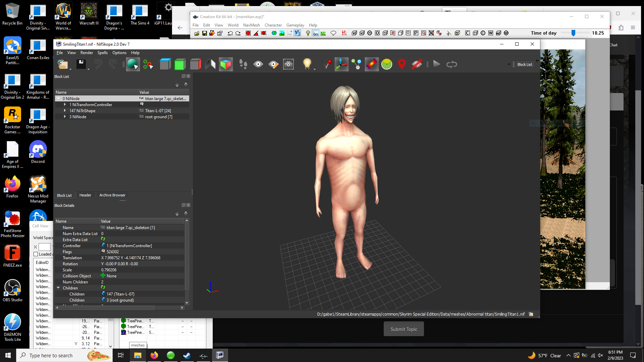The width and height of the screenshot is (644, 362).
Task: Toggle the Show Hidden crossed-eye icon
Action: 417,64
